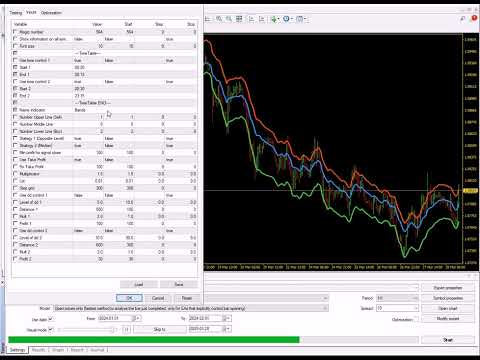480x360 pixels.
Task: Open the Skip to date picker dropdown
Action: (228, 329)
